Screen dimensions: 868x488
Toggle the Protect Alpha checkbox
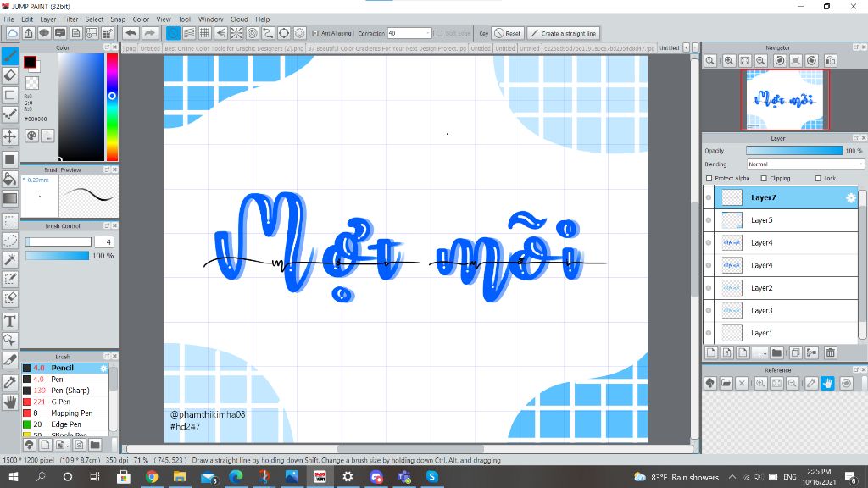[709, 178]
